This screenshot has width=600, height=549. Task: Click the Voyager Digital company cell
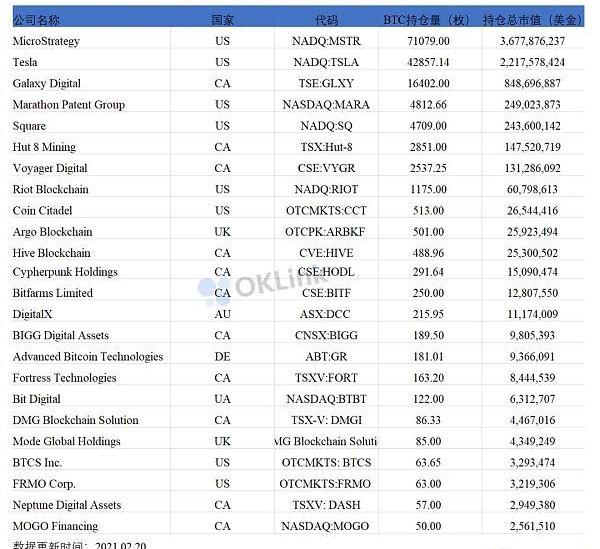point(49,168)
